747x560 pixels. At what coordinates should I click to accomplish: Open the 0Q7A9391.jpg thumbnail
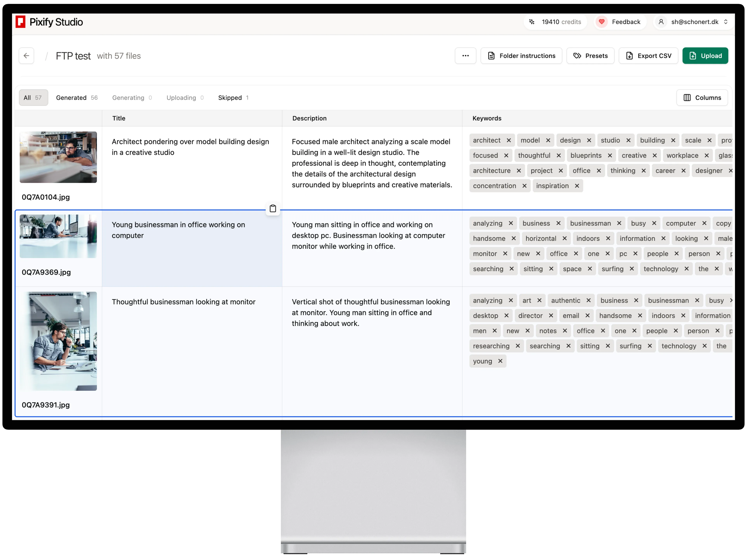click(x=58, y=341)
